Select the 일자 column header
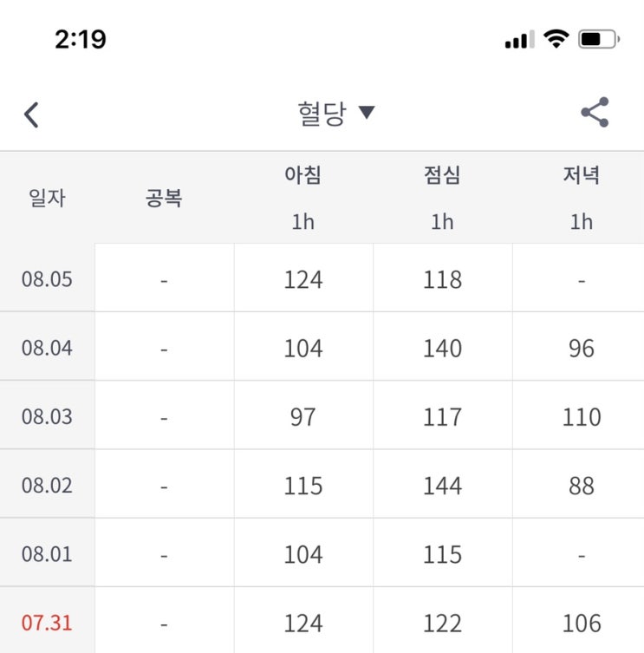The height and width of the screenshot is (653, 644). [x=47, y=198]
